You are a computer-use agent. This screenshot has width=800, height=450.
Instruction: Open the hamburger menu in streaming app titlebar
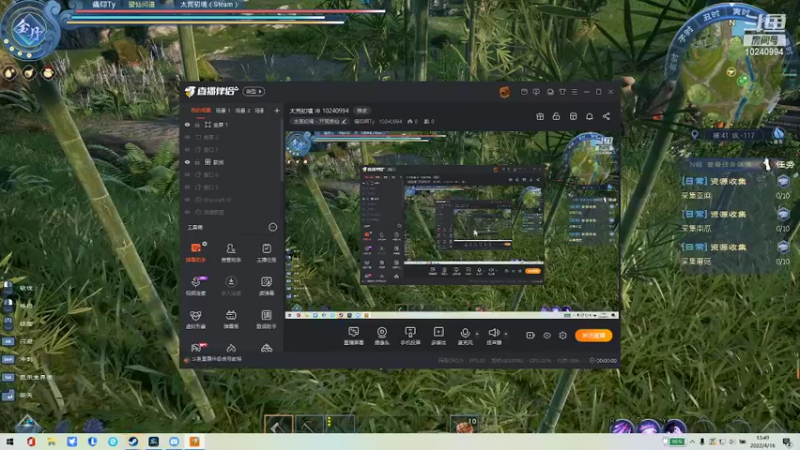point(574,92)
